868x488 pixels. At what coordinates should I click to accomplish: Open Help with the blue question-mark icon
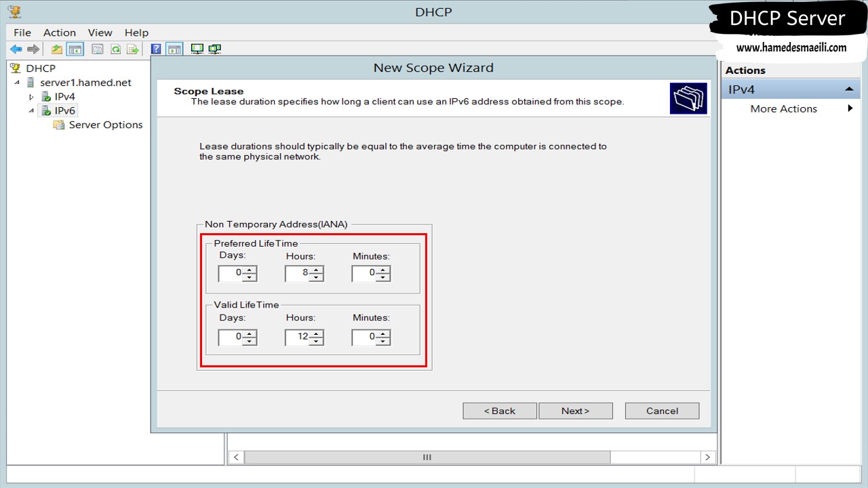[x=156, y=49]
